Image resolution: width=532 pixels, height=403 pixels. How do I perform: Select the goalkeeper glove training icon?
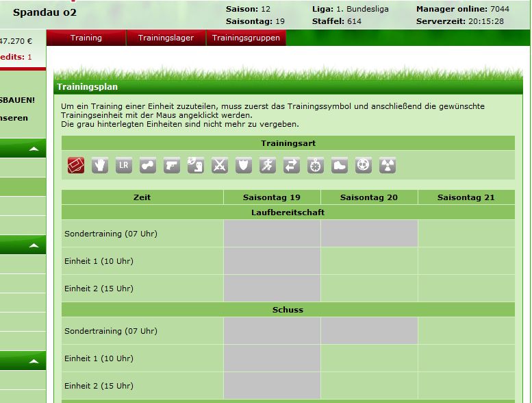coord(100,165)
